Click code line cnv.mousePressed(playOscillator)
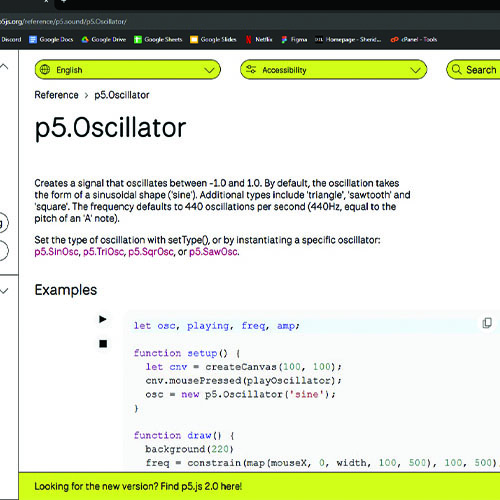The width and height of the screenshot is (500, 500). (243, 380)
